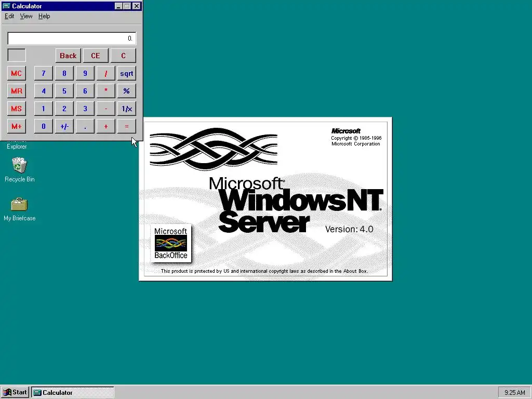Click the Version: 4.0 text
The width and height of the screenshot is (532, 399).
point(349,229)
